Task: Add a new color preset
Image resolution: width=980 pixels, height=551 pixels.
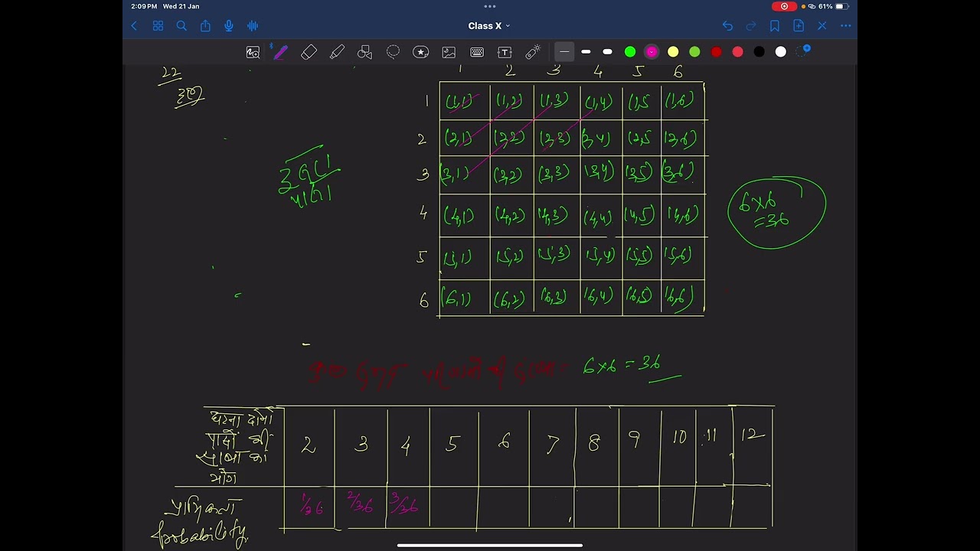Action: click(803, 51)
